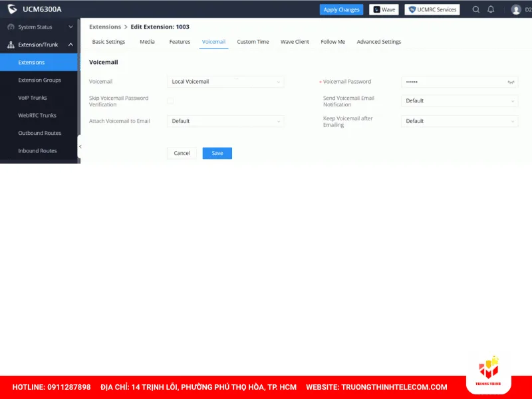Open the notifications bell icon
532x399 pixels.
click(x=491, y=9)
